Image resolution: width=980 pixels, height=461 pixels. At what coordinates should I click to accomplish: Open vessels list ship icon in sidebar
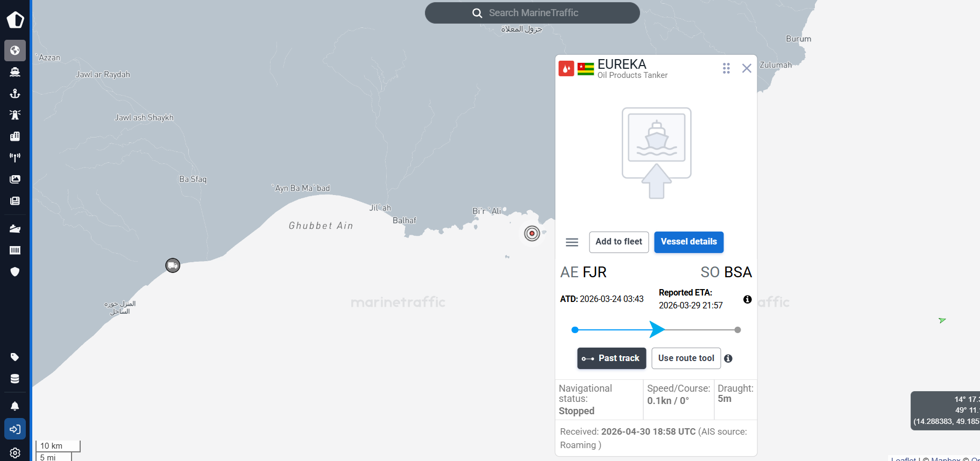15,72
